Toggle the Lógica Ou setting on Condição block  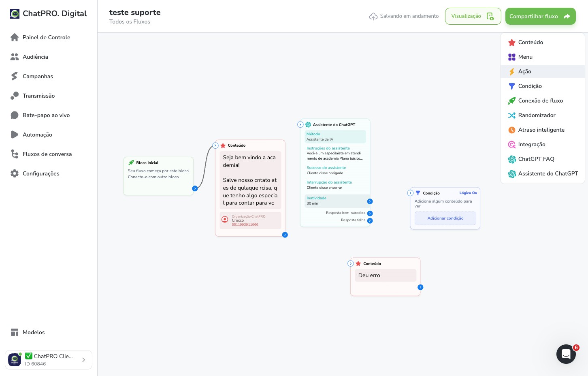click(x=468, y=193)
